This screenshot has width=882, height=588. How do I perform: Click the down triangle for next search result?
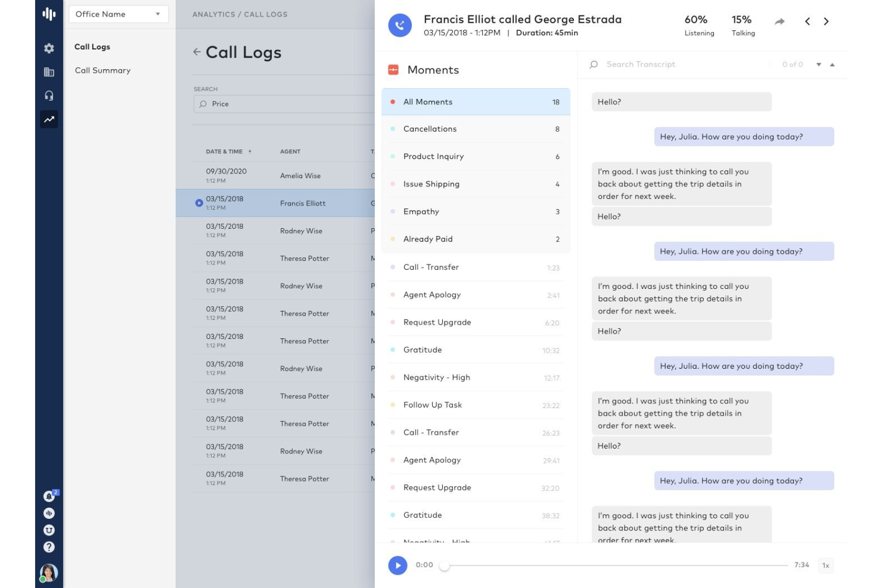(819, 64)
